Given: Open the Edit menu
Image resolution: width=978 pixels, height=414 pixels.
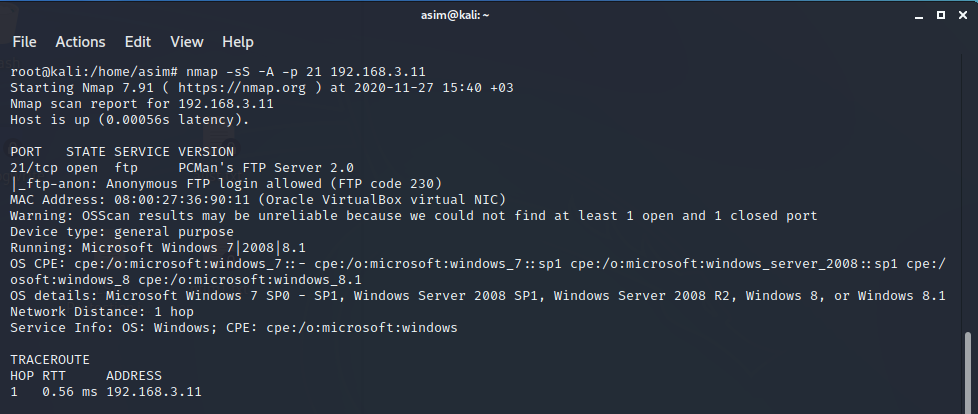Looking at the screenshot, I should (x=137, y=42).
